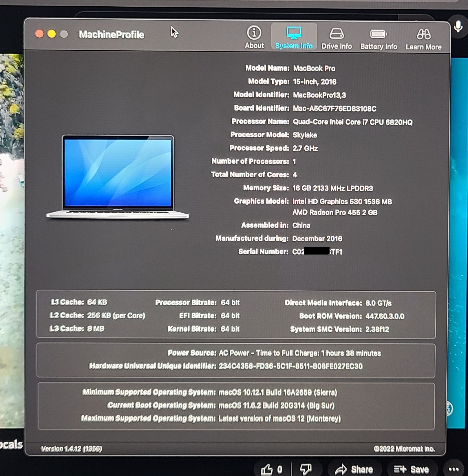This screenshot has width=468, height=476.
Task: Click the MacBook Pro thumbnail image
Action: point(118,177)
